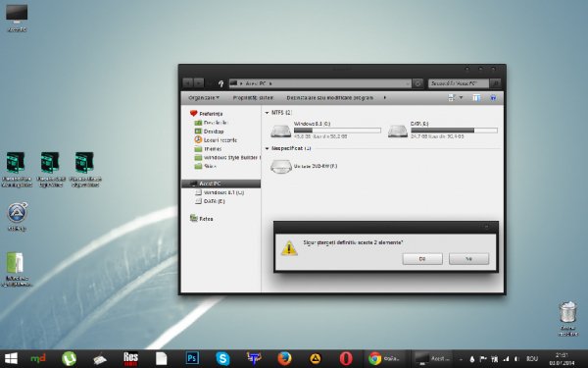Select Acest PC in navigation pane
Viewport: 588px width, 368px height.
221,184
